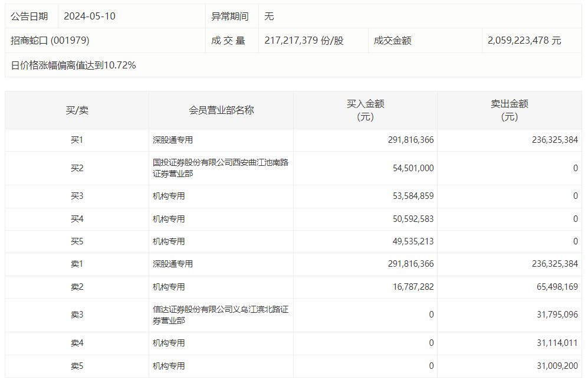Screen dimensions: 588x386
Task: Select the sell amount 31,009,200
Action: [x=557, y=366]
